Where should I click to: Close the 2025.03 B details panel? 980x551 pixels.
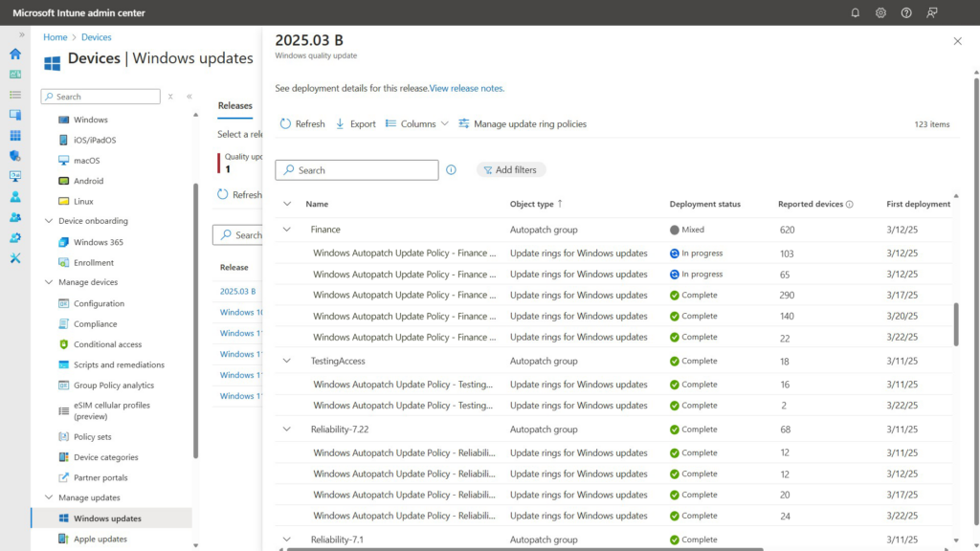(957, 41)
